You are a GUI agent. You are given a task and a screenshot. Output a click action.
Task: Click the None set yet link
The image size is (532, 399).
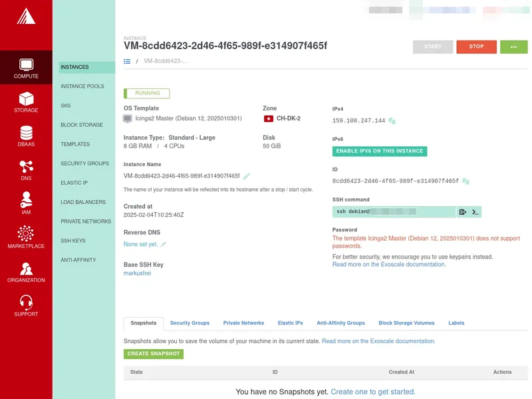click(140, 244)
